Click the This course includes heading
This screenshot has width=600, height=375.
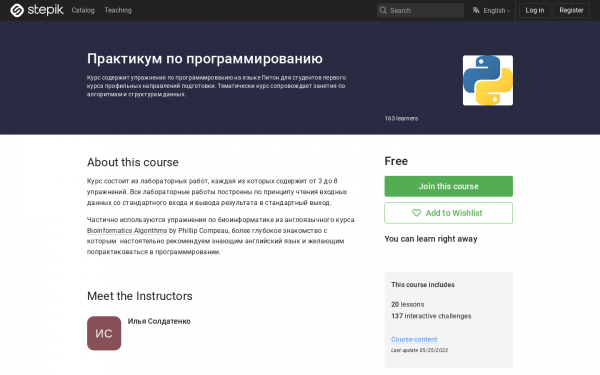pyautogui.click(x=423, y=285)
